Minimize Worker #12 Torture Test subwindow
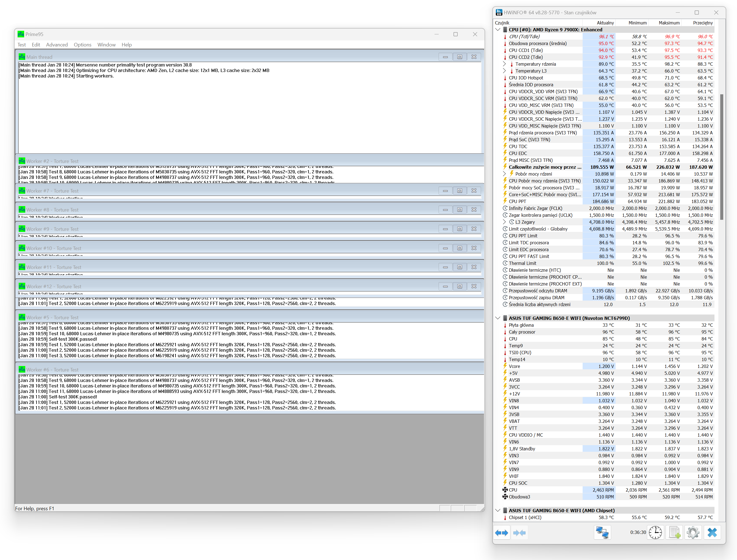The height and width of the screenshot is (560, 737). click(x=445, y=286)
